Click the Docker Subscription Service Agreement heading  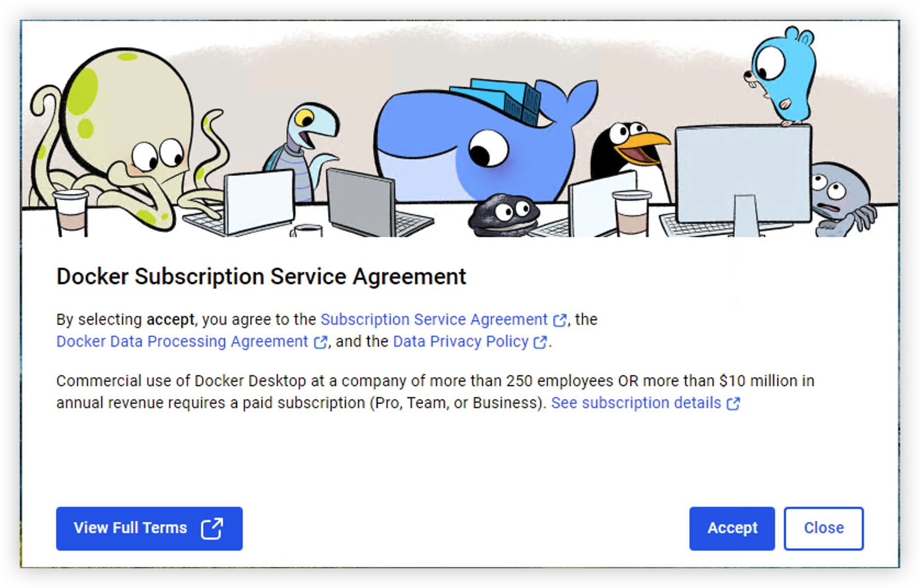[x=261, y=276]
